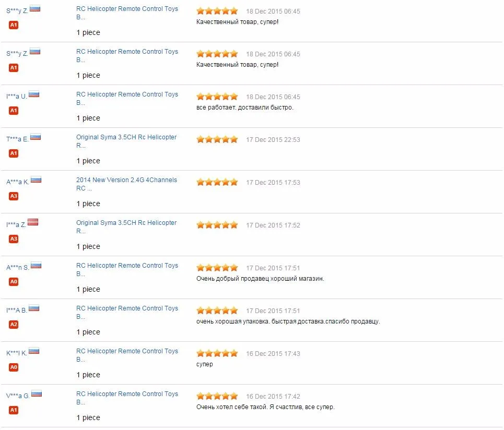Click the A2 badge under I***A B.
The width and height of the screenshot is (504, 430).
point(14,325)
